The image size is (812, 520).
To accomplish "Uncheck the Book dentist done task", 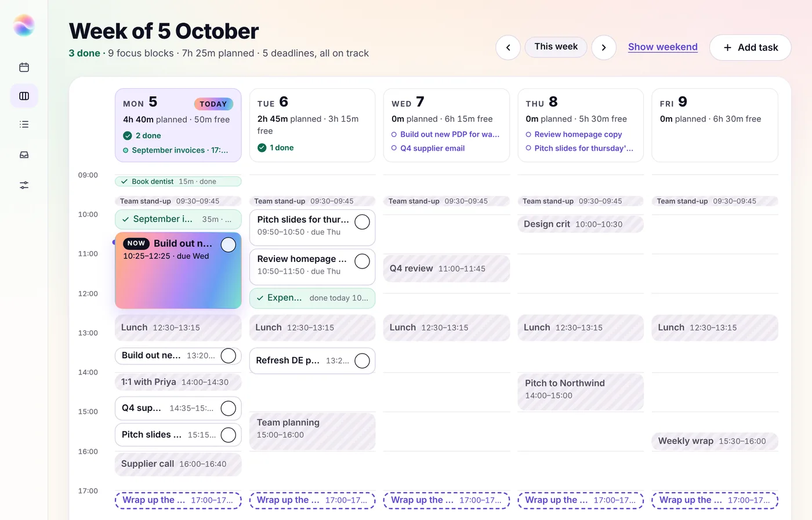I will point(124,181).
